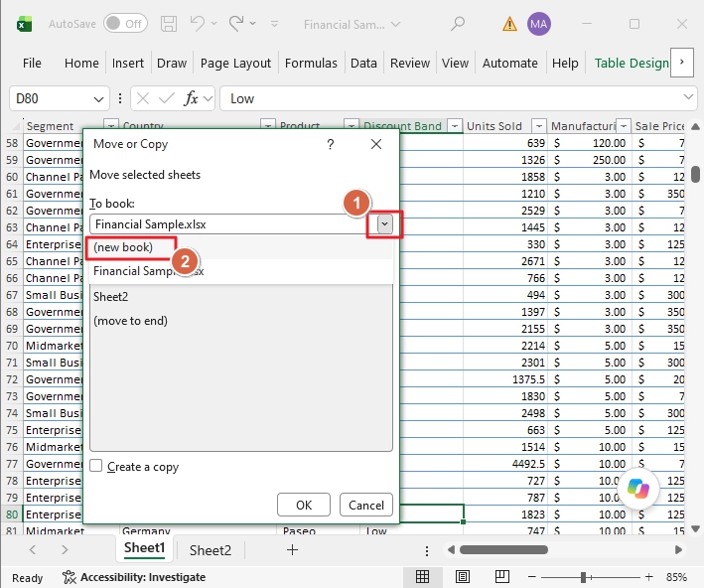Open the MA account profile avatar
The width and height of the screenshot is (704, 588).
tap(539, 24)
